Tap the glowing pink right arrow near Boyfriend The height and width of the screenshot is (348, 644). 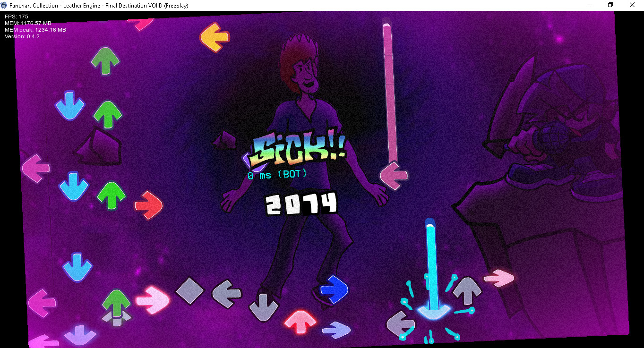pos(499,278)
